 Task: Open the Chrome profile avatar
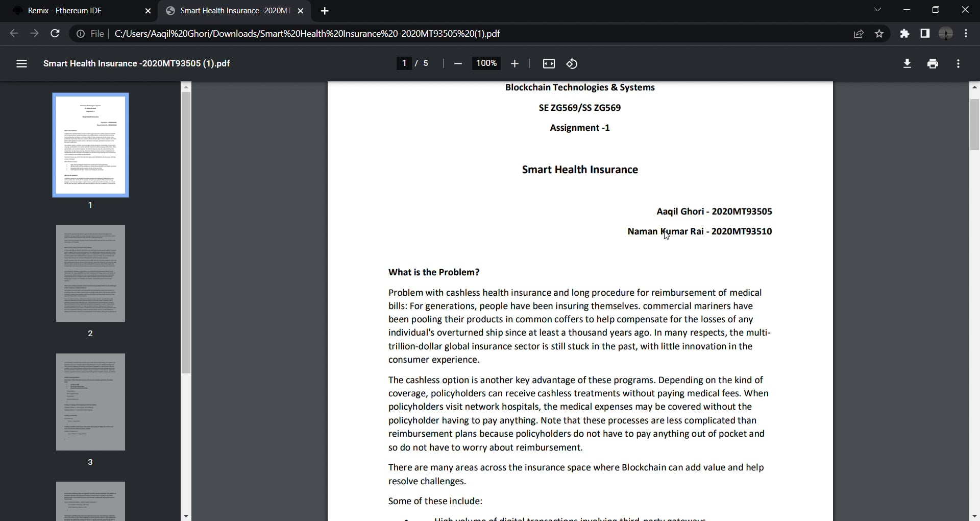coord(946,34)
